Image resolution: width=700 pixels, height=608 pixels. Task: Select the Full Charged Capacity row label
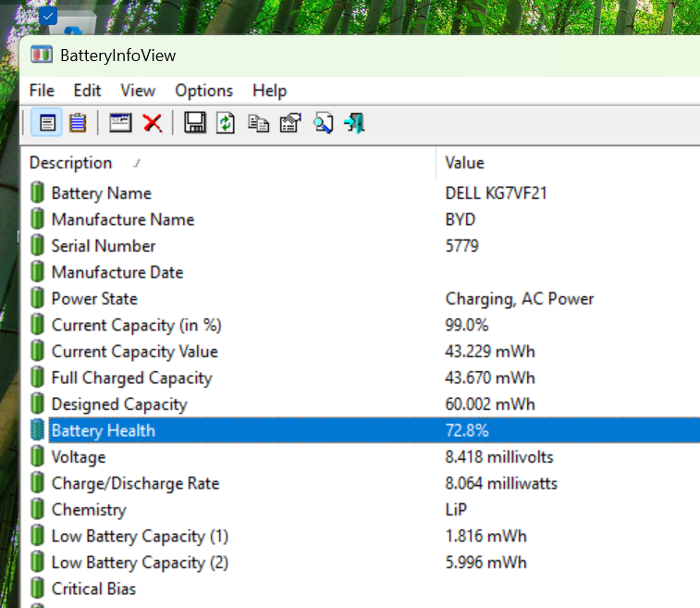coord(131,378)
